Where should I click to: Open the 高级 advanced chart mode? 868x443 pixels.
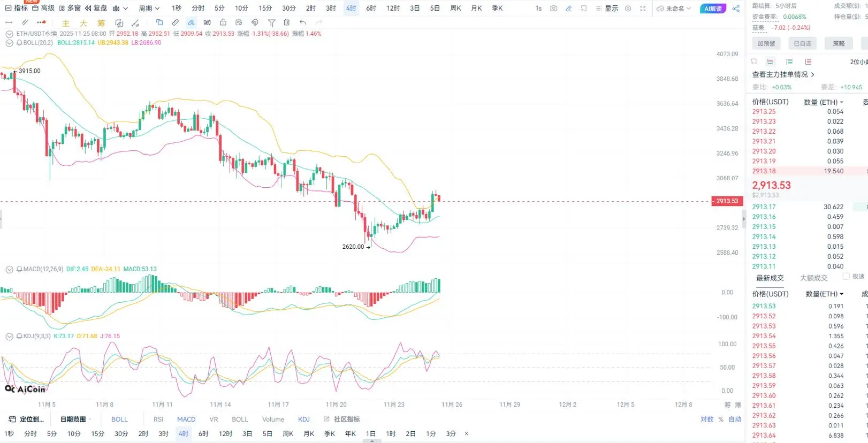point(43,8)
